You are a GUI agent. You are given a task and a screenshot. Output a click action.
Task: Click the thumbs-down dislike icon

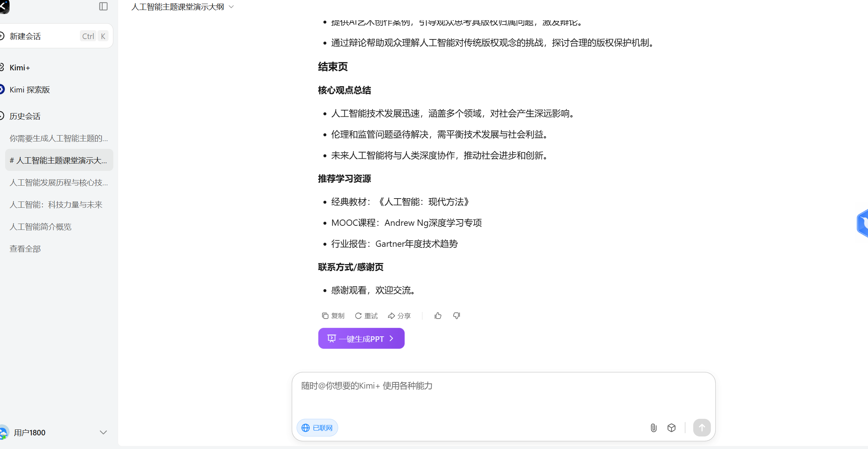pos(457,316)
